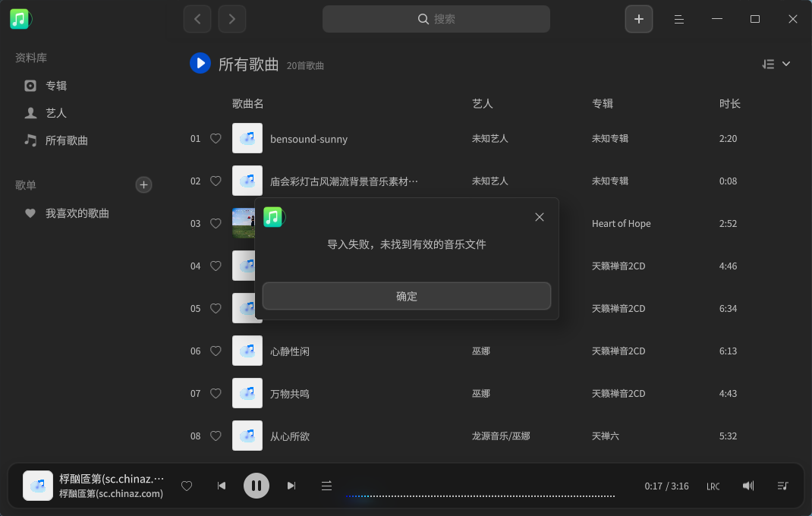The image size is (812, 516).
Task: Toggle favorite heart for song 02
Action: click(216, 181)
